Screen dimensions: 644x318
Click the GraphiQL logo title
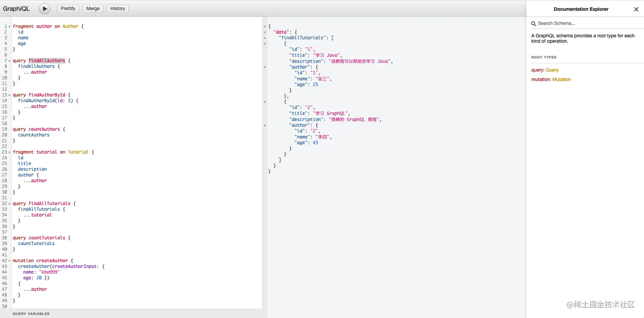(x=17, y=9)
